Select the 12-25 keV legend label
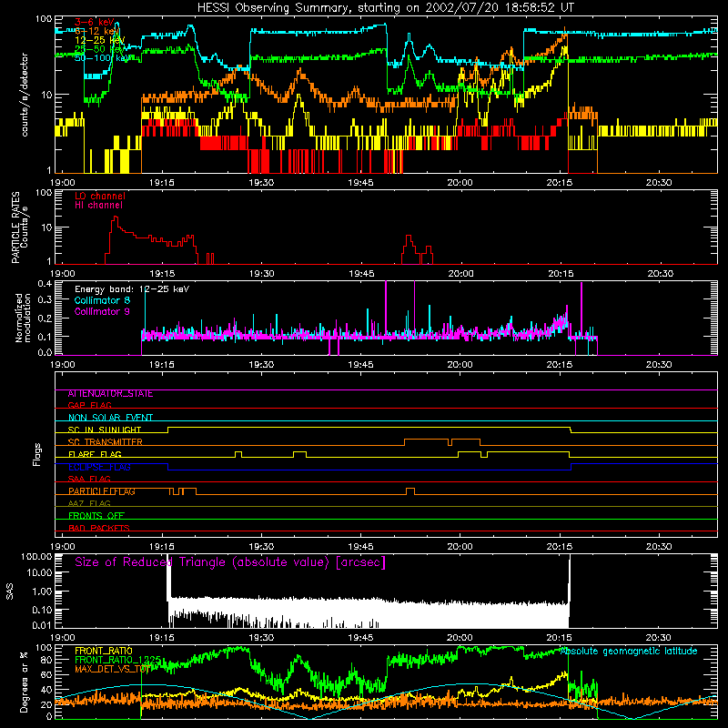The height and width of the screenshot is (728, 728). tap(99, 40)
